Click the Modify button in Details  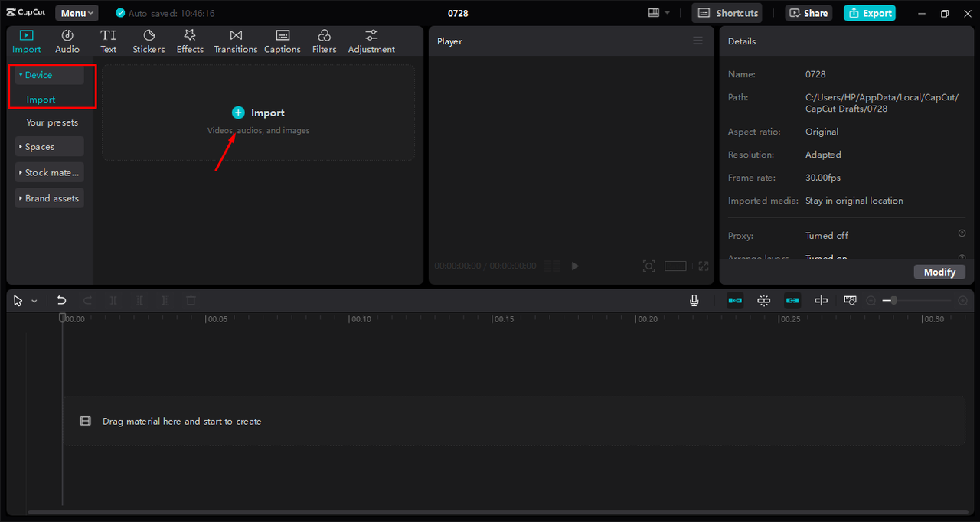[939, 272]
